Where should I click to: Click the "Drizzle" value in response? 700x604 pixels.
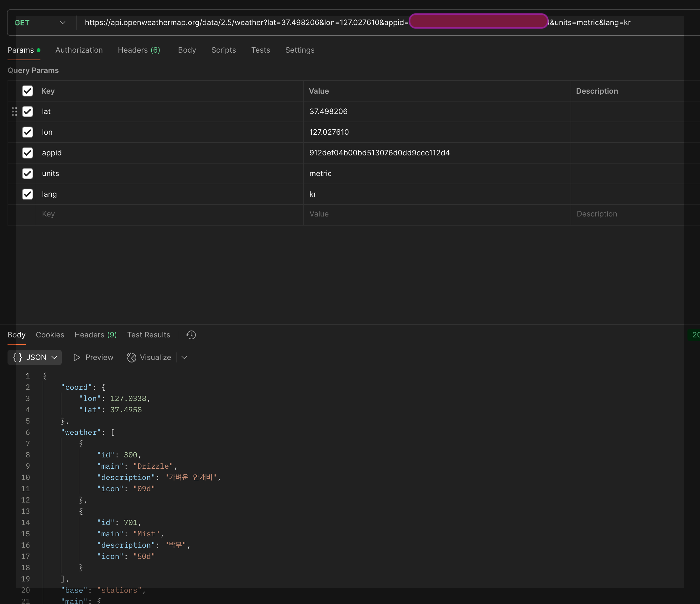[x=153, y=466]
